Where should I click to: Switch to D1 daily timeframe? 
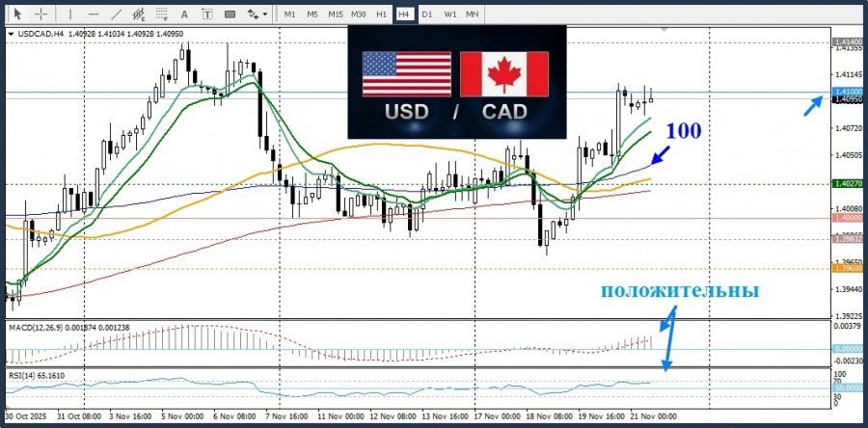click(426, 14)
